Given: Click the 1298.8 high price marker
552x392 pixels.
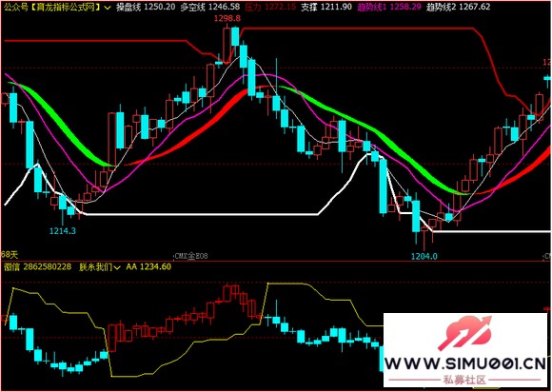Looking at the screenshot, I should [227, 18].
